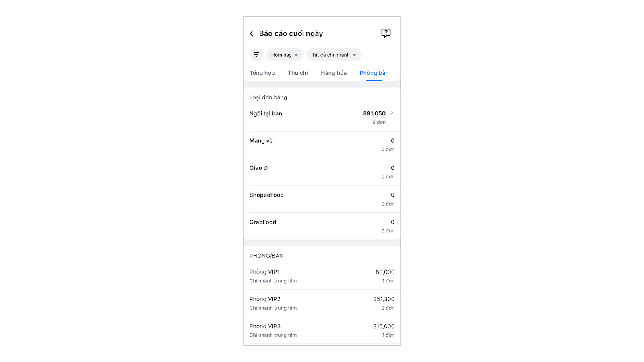Switch to the Tổng hợp tab

[262, 73]
